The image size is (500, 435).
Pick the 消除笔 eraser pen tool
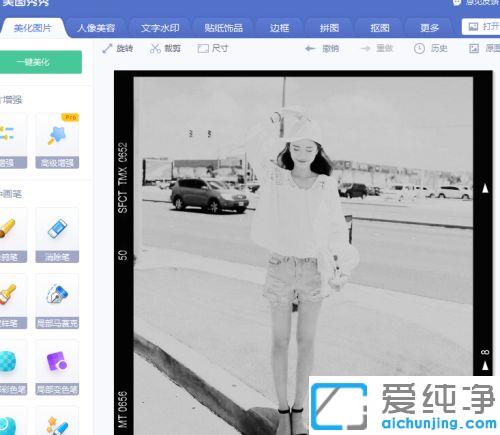(x=57, y=235)
